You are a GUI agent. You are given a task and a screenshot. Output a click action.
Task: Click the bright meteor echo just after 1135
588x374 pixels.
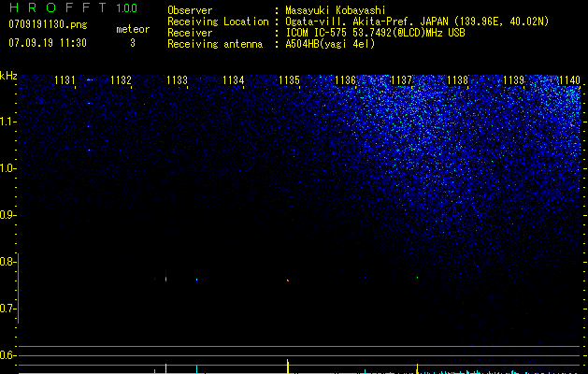[288, 280]
